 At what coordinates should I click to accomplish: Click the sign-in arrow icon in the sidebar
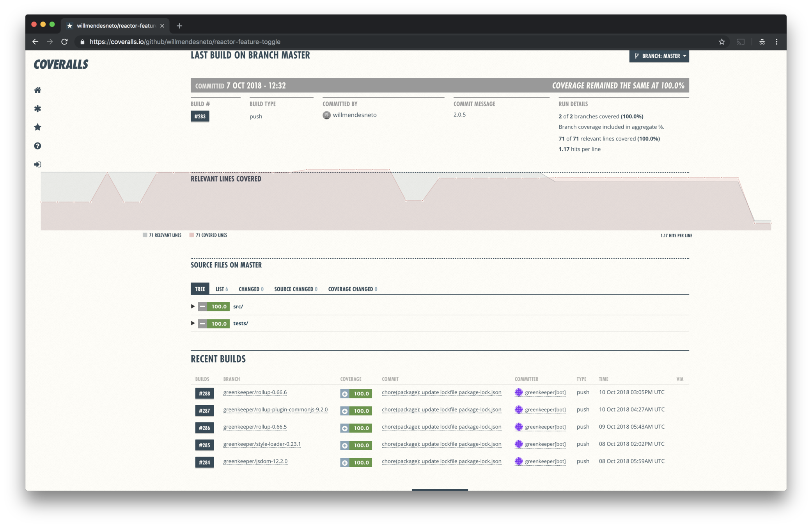tap(37, 164)
